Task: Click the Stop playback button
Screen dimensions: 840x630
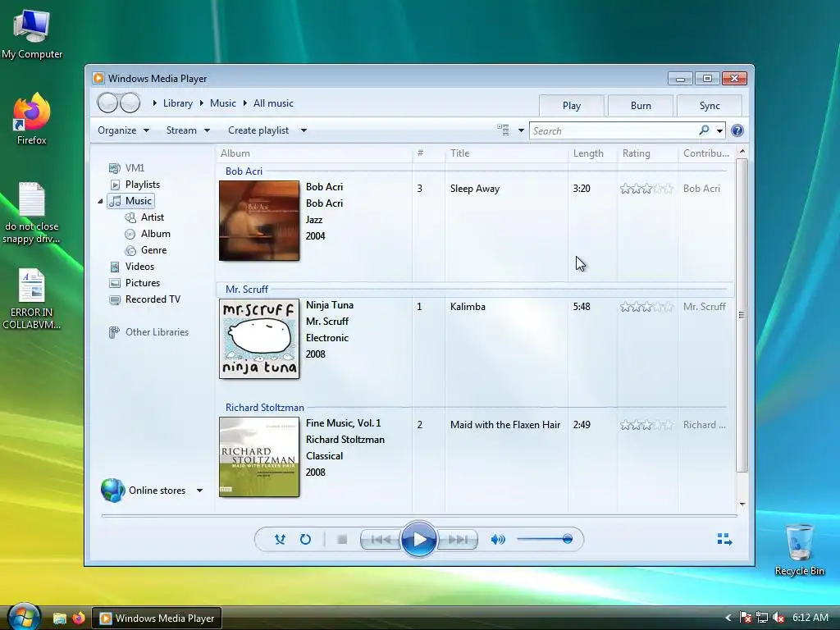Action: point(342,540)
